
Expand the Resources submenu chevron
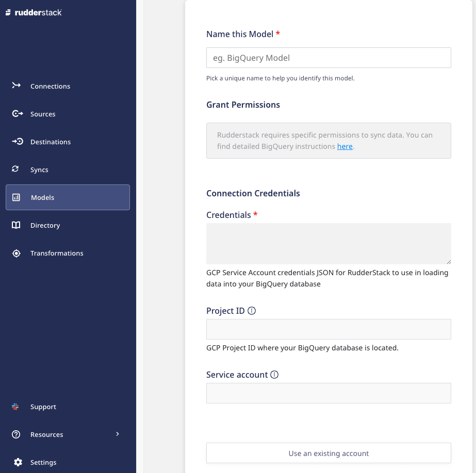(117, 434)
